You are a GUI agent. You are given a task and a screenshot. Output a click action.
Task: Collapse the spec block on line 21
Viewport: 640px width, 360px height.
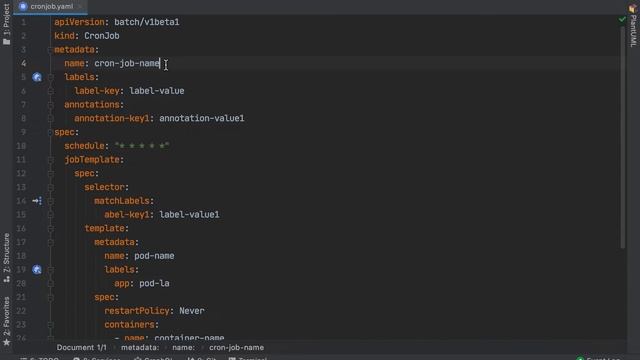click(50, 297)
